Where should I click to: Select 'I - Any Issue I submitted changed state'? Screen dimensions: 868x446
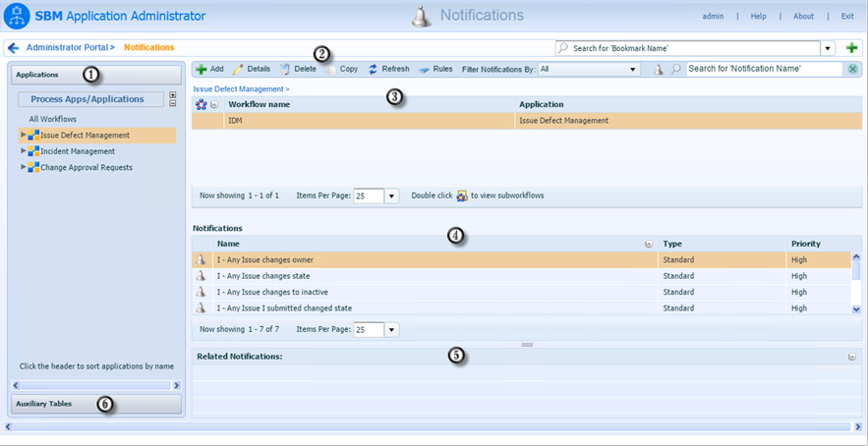pos(521,307)
